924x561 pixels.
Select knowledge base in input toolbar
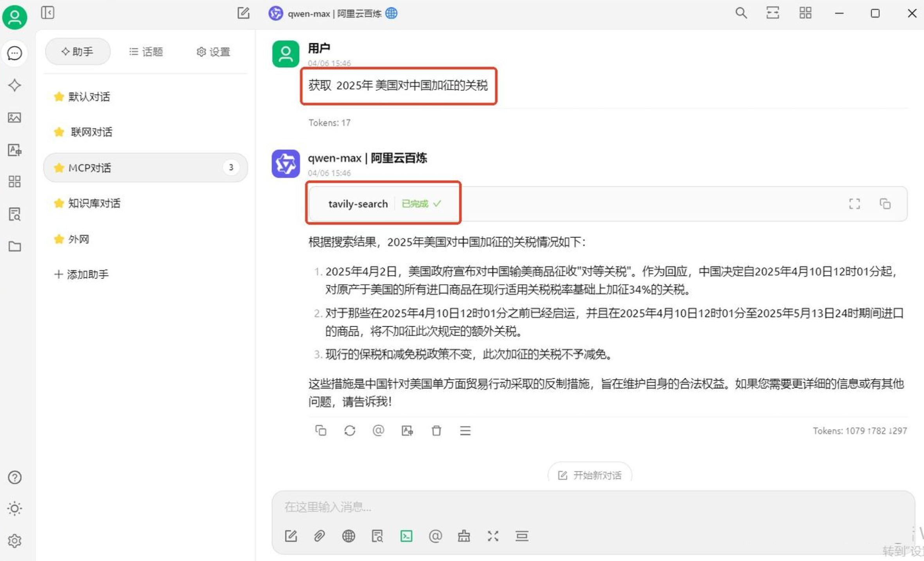coord(378,536)
